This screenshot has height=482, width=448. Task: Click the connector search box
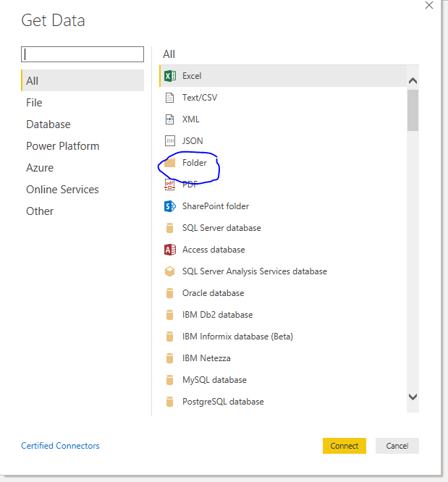pos(83,54)
